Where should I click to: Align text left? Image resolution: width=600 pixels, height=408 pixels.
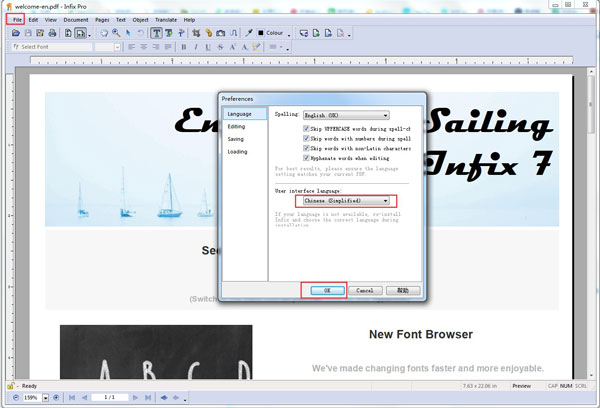(x=131, y=47)
